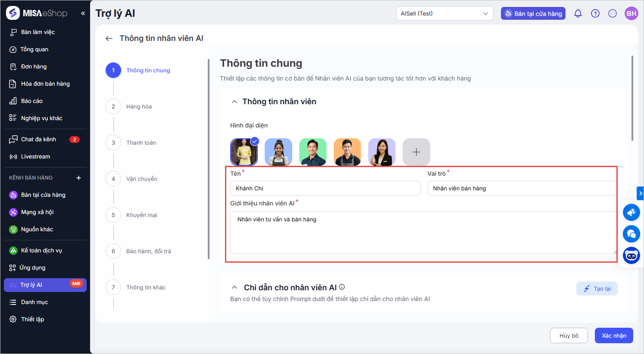
Task: Add a sales channel with plus icon
Action: tap(78, 178)
